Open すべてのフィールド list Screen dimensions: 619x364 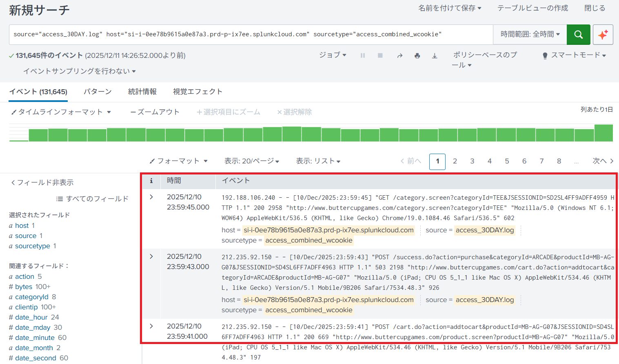point(92,199)
